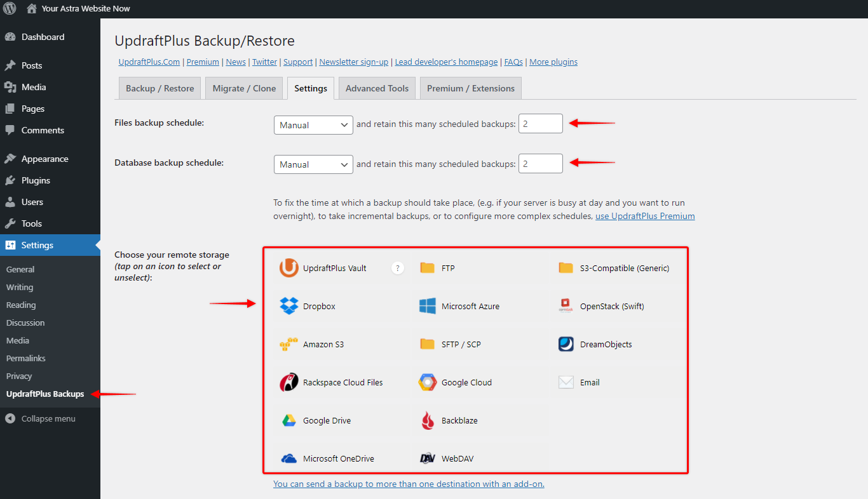The height and width of the screenshot is (499, 868).
Task: Click the Users person icon
Action: [10, 202]
